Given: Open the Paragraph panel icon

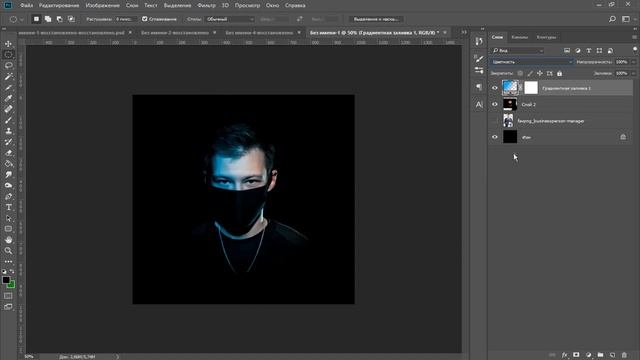Looking at the screenshot, I should coord(479,87).
